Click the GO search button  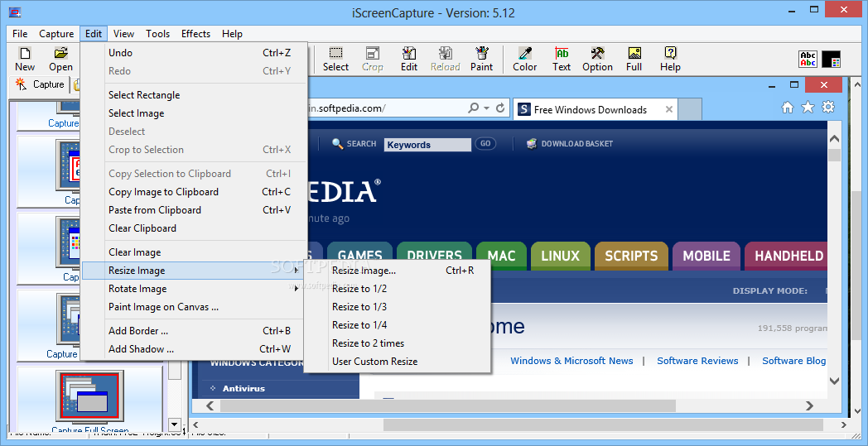pyautogui.click(x=485, y=144)
